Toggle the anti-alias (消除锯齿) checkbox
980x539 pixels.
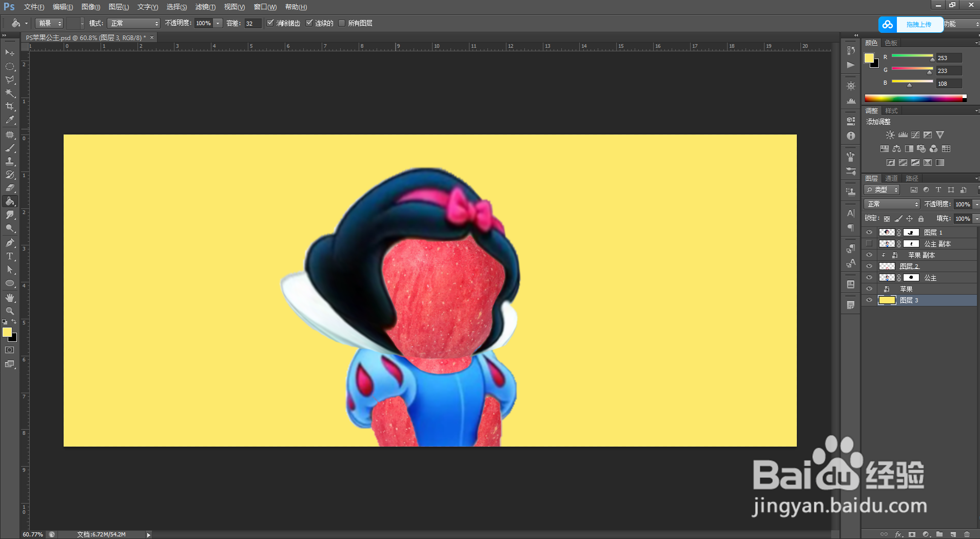click(x=270, y=23)
